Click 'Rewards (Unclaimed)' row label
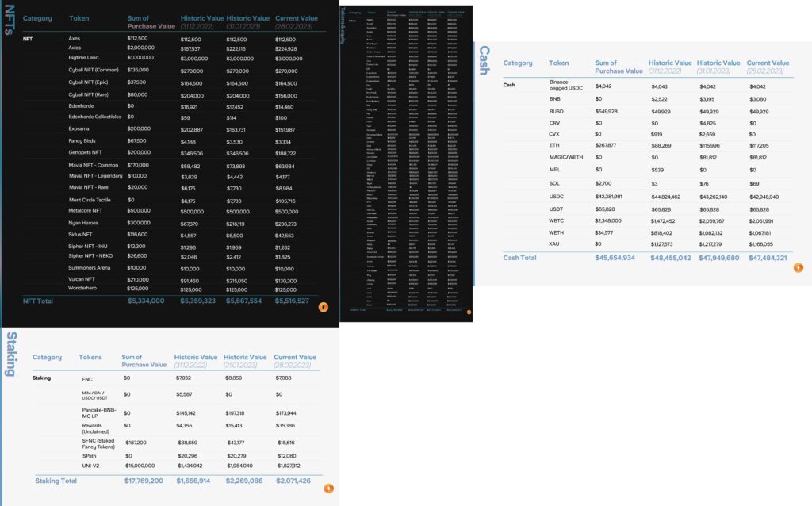 tap(95, 428)
